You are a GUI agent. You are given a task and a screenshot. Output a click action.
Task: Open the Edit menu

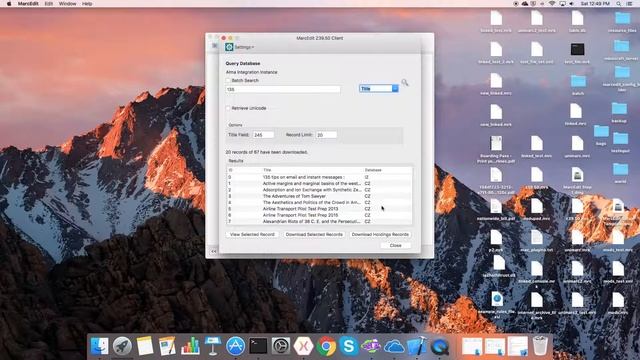click(49, 4)
